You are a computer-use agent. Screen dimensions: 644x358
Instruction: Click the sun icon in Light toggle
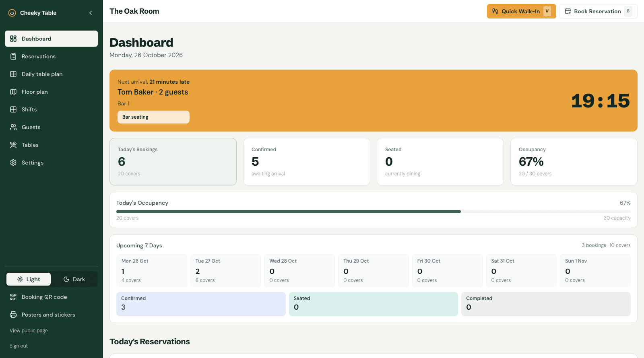click(20, 279)
